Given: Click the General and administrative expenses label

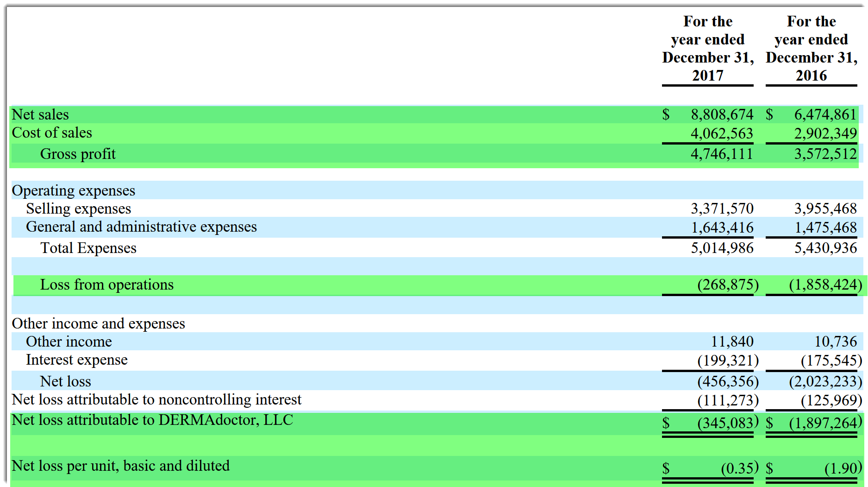Looking at the screenshot, I should 142,227.
